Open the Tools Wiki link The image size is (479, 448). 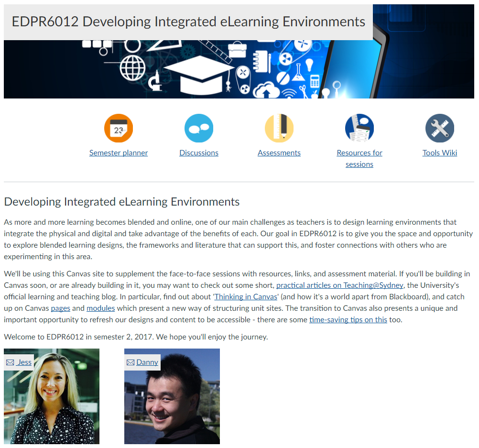pos(440,153)
